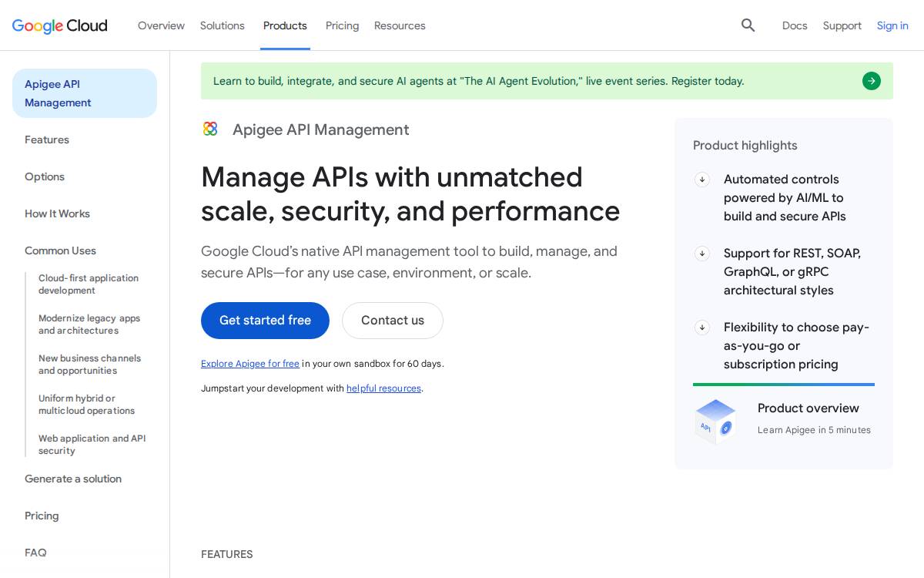
Task: Jump to FAQ in the sidebar
Action: tap(35, 553)
